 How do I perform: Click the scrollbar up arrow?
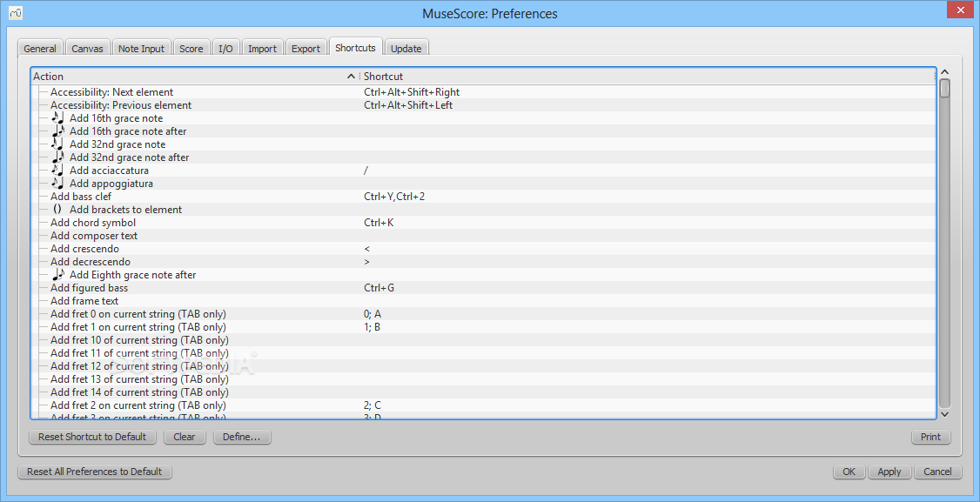coord(945,72)
